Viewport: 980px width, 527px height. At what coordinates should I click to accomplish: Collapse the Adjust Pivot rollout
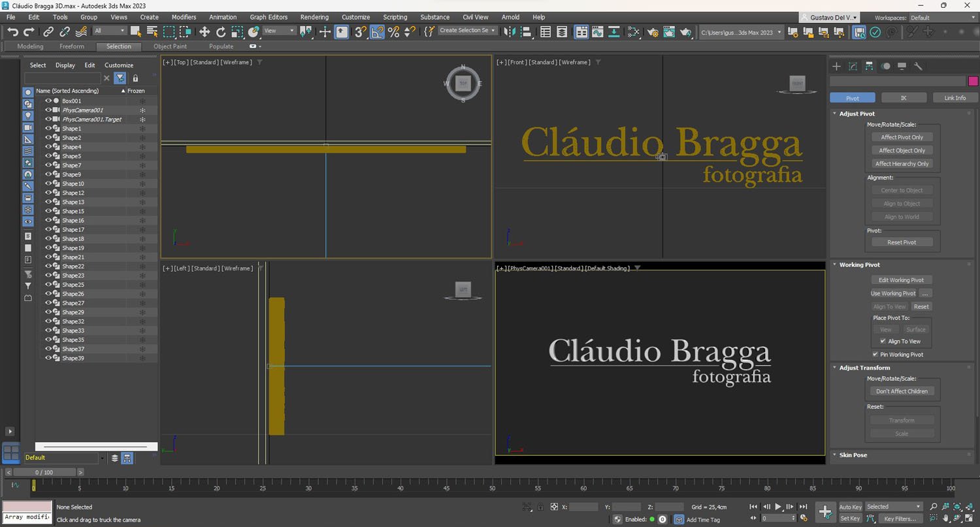click(x=857, y=114)
